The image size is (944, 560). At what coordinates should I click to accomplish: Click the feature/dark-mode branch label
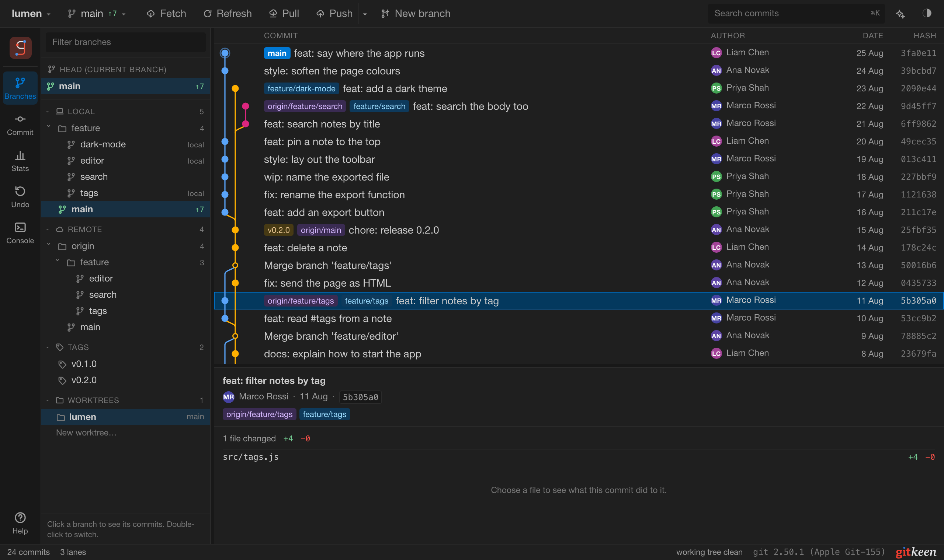click(301, 89)
